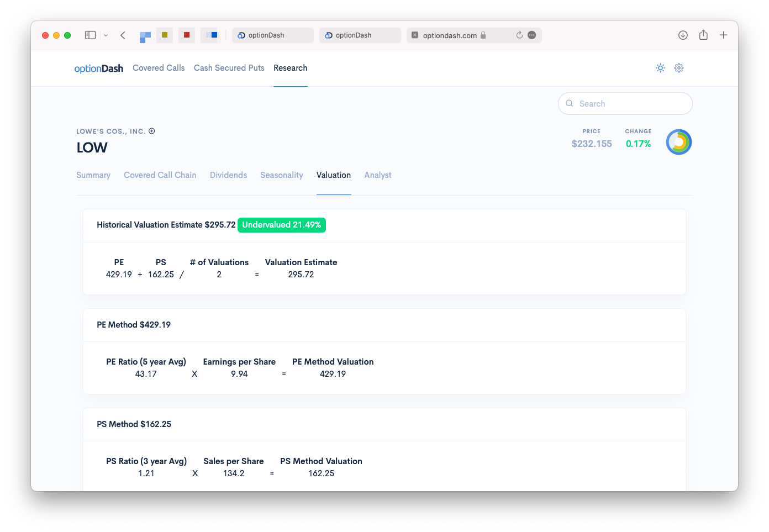Add Lowe's to watchlist with plus icon
Screen dimensions: 769x532
152,131
